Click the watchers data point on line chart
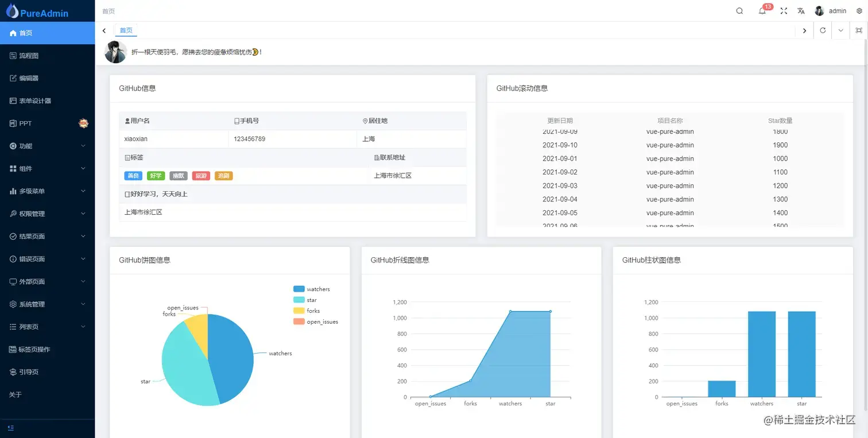868x438 pixels. coord(510,312)
